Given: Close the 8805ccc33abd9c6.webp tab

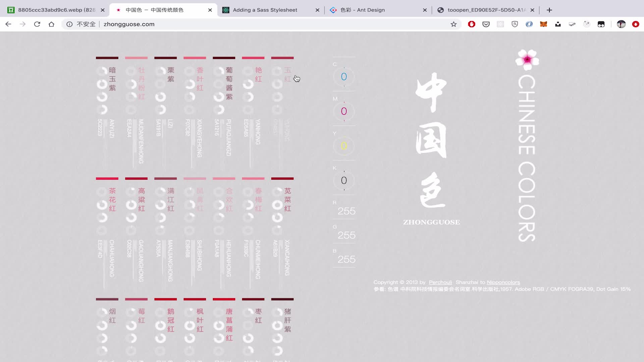Looking at the screenshot, I should coord(103,10).
